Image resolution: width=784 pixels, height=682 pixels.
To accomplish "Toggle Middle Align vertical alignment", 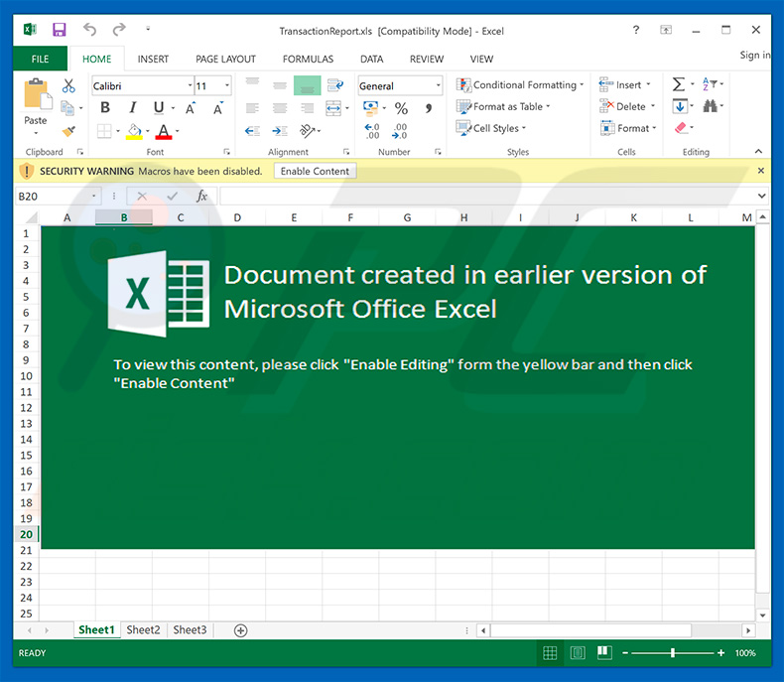I will (280, 85).
